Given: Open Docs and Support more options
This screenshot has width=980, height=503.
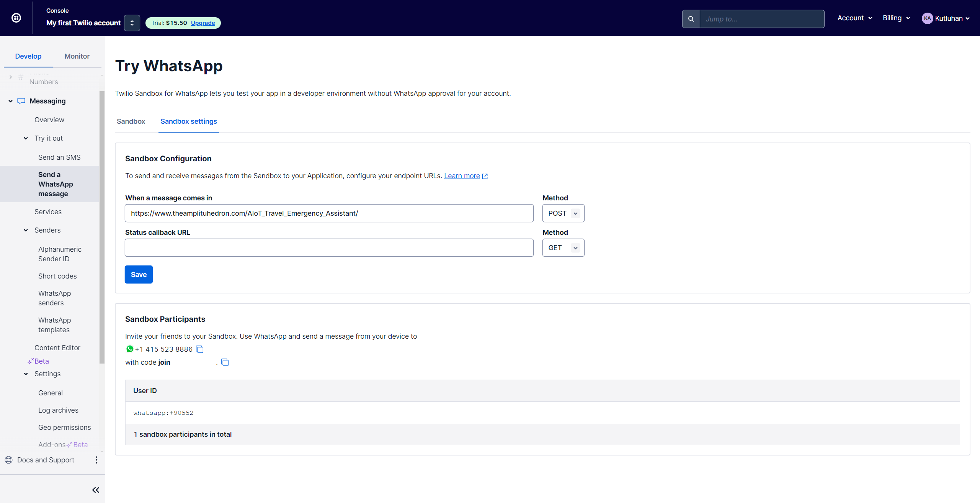Looking at the screenshot, I should tap(96, 460).
